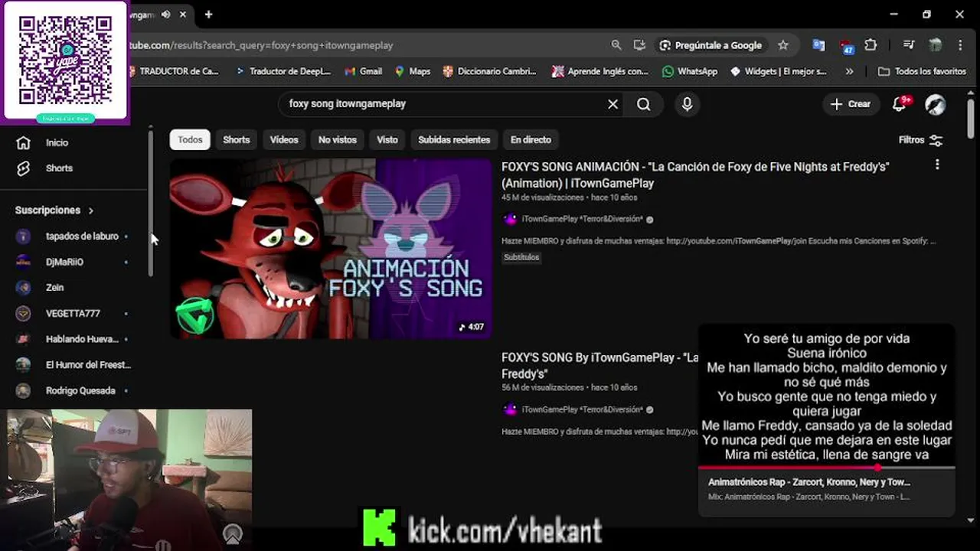Play the Animación Foxy's Song video thumbnail
This screenshot has height=551, width=980.
point(331,249)
